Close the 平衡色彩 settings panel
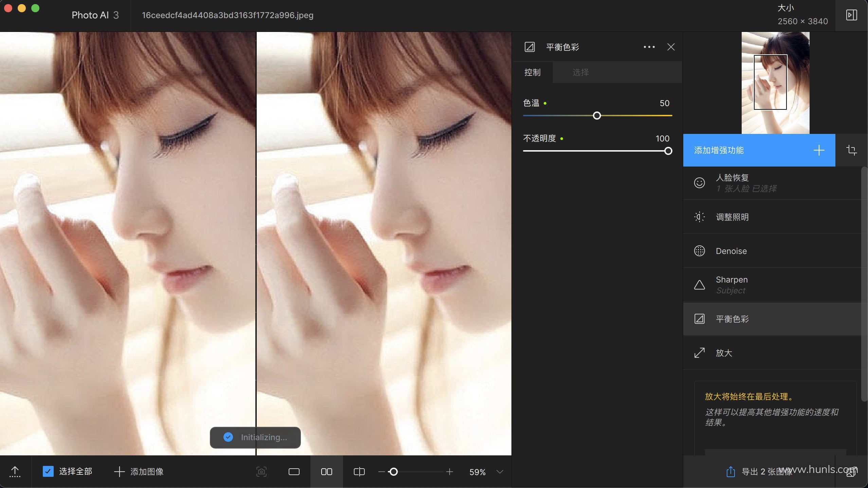 671,47
